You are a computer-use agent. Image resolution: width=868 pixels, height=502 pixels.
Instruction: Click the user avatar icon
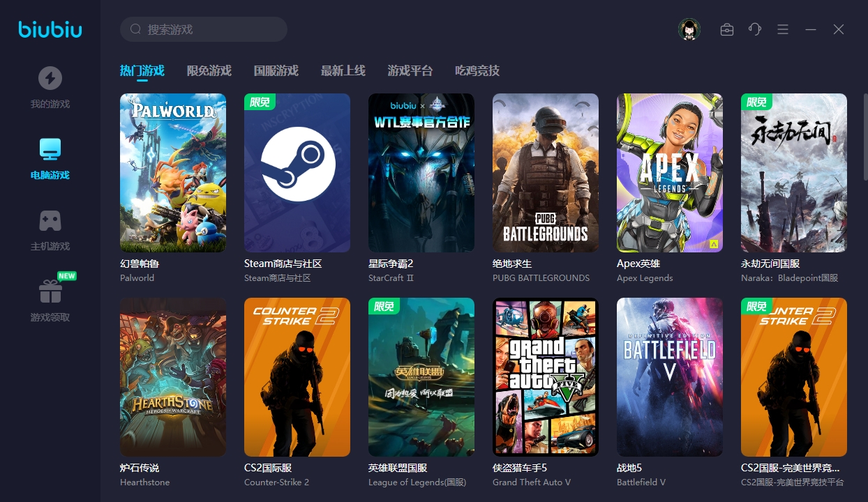[x=689, y=29]
